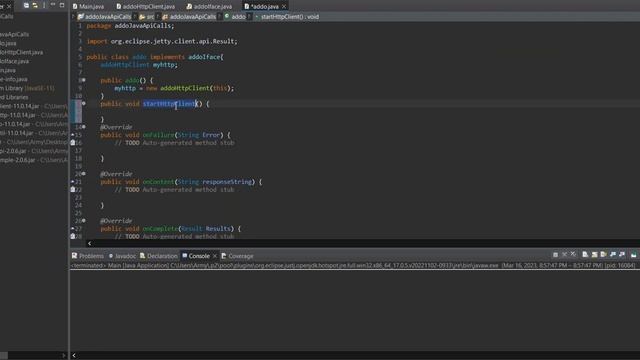The image size is (640, 360).
Task: Open the addoIface.java editor tab
Action: tap(209, 7)
